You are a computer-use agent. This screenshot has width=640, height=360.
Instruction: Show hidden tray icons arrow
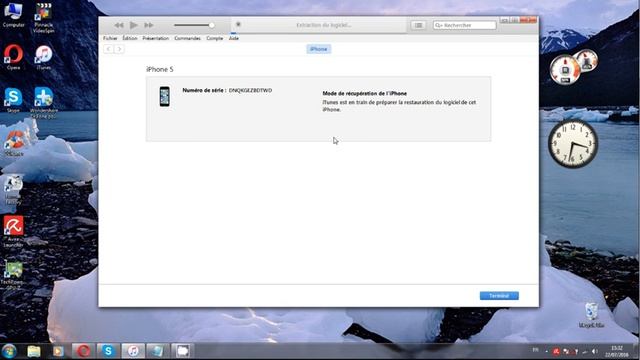(x=546, y=351)
